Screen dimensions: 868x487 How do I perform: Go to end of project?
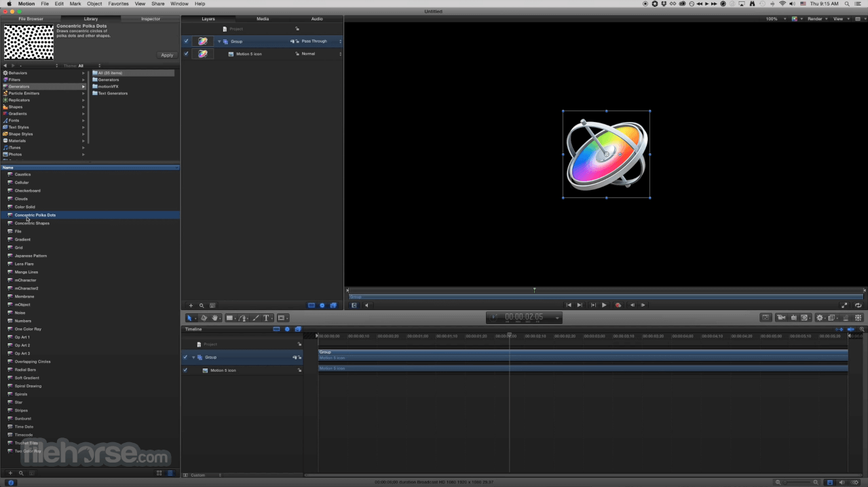[580, 305]
